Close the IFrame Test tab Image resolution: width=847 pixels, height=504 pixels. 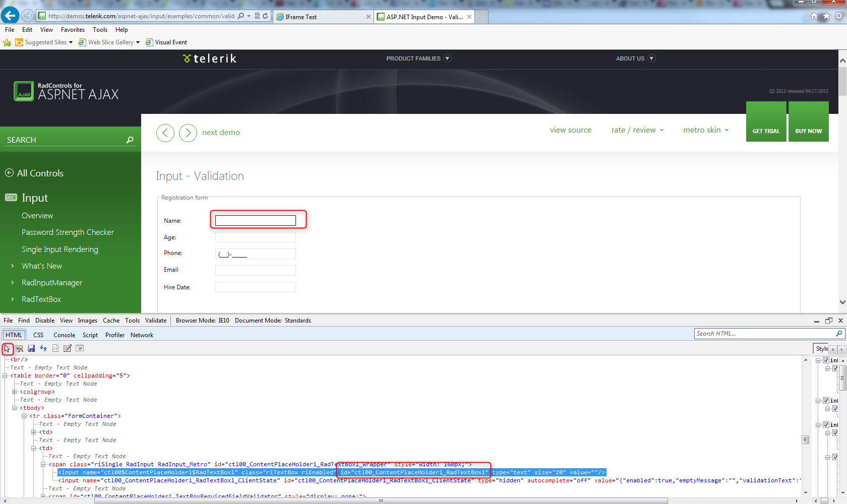pos(369,17)
